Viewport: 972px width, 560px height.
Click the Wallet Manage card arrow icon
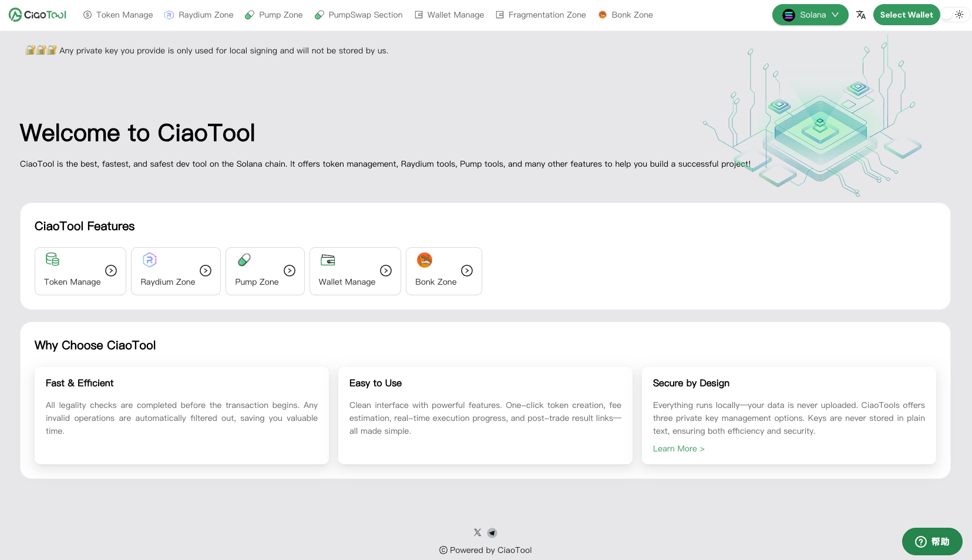click(386, 271)
